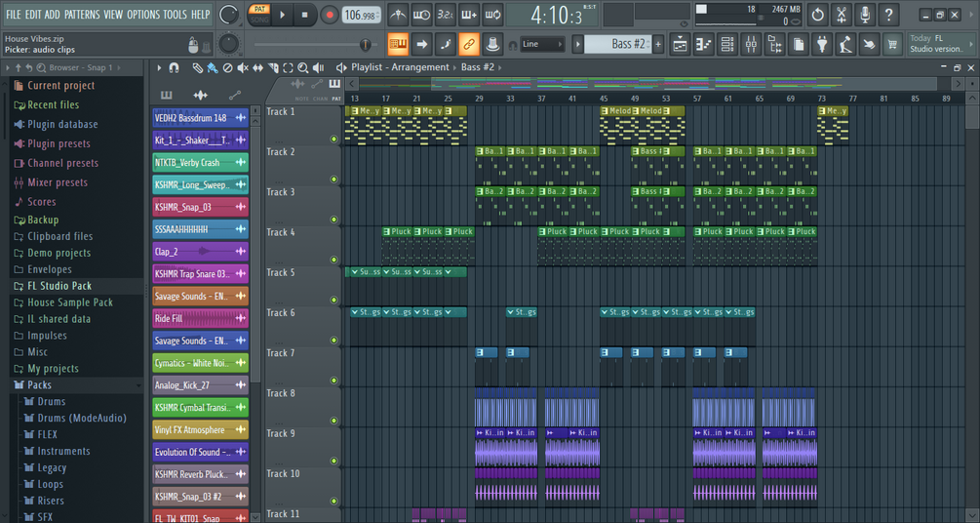This screenshot has width=980, height=523.
Task: Open the pattern selector arrow before Bass #2
Action: point(578,45)
